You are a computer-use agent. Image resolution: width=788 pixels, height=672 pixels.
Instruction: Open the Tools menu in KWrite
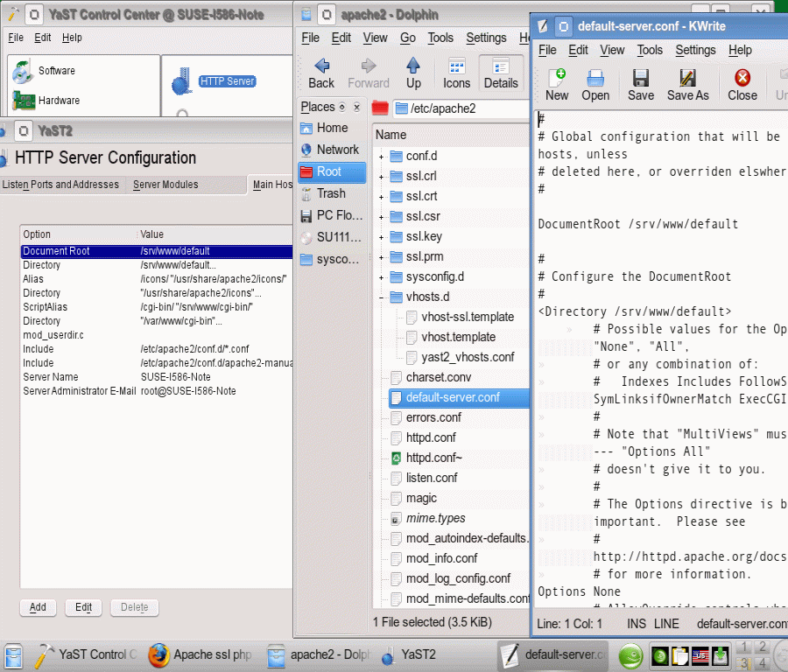pos(649,50)
